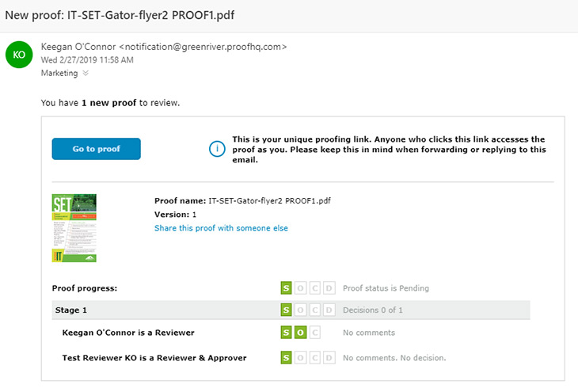Open Share this proof with someone else link
Screen dimensions: 578x392
click(221, 228)
